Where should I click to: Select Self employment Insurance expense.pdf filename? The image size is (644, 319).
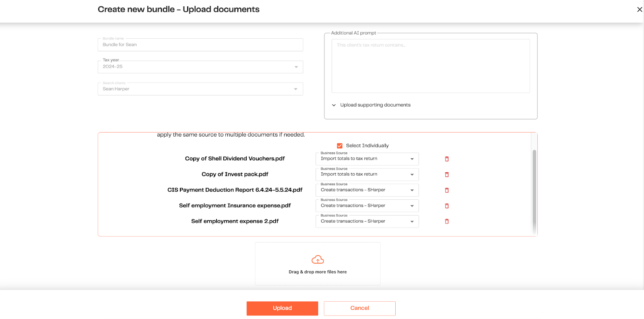point(235,206)
